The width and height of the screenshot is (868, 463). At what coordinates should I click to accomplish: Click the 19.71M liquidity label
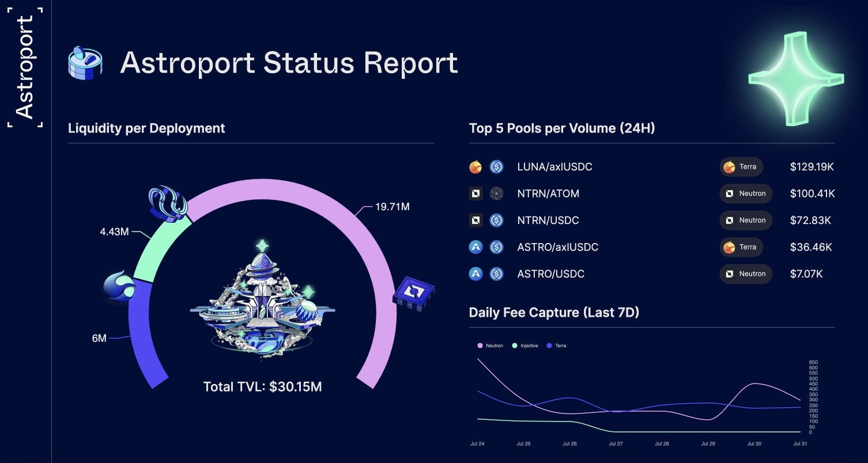[x=393, y=207]
